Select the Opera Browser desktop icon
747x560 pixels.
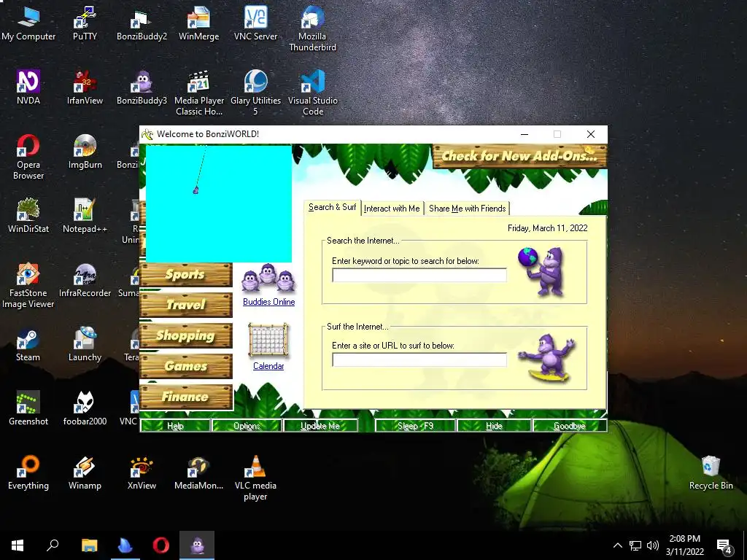click(x=28, y=157)
